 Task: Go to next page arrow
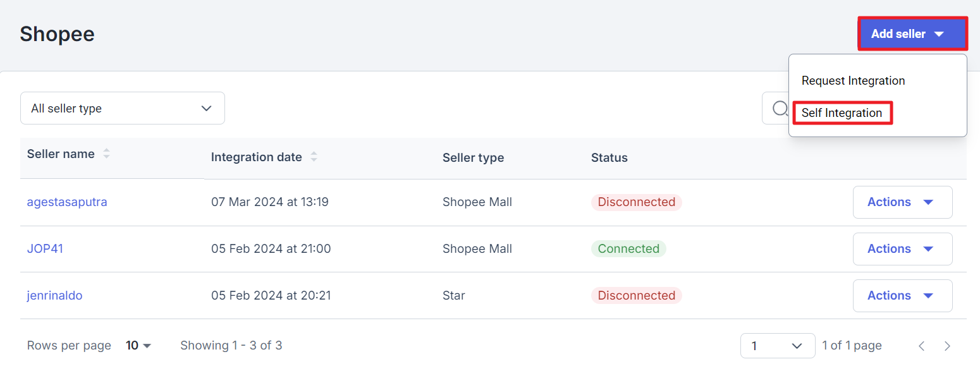click(x=947, y=346)
